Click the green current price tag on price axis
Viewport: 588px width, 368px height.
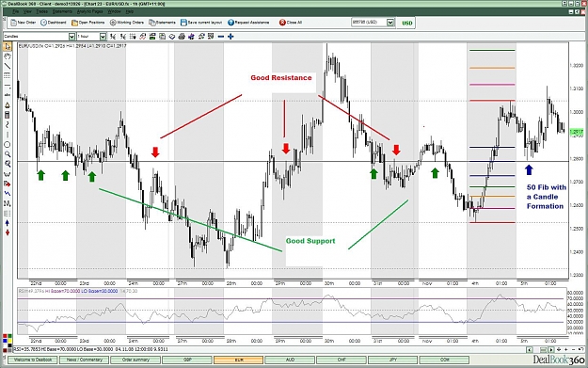[577, 132]
